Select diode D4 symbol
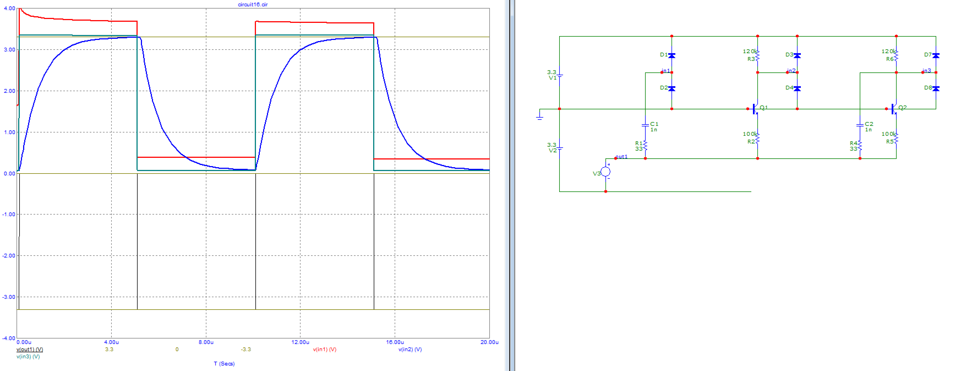 pos(797,88)
